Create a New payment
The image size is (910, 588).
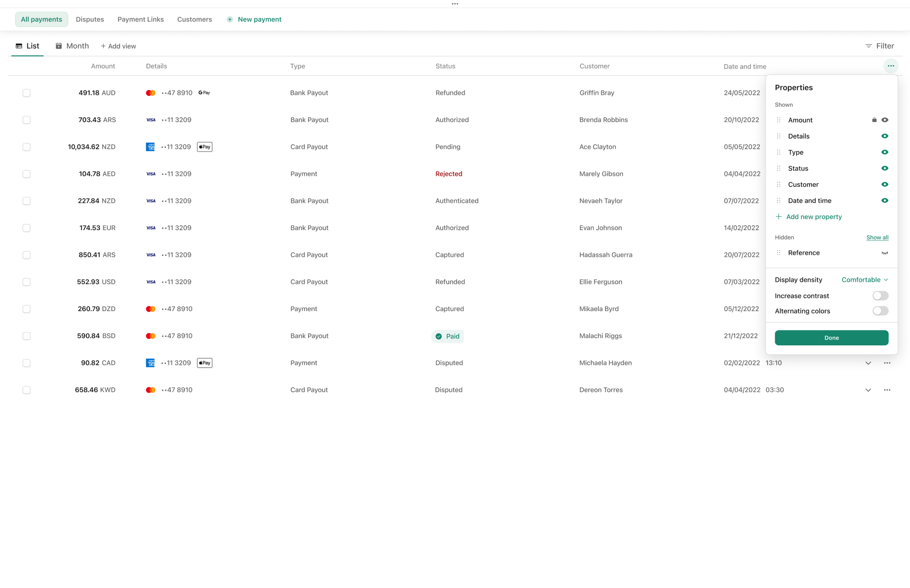coord(254,19)
